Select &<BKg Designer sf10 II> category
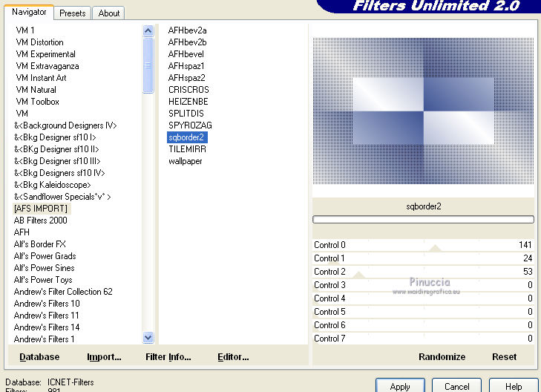The width and height of the screenshot is (541, 392). click(56, 149)
